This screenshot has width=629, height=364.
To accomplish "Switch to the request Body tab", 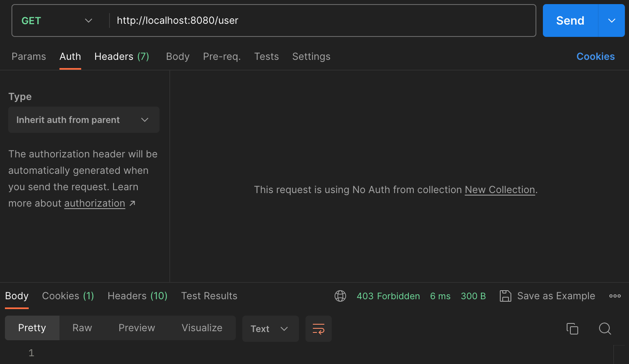I will click(178, 57).
